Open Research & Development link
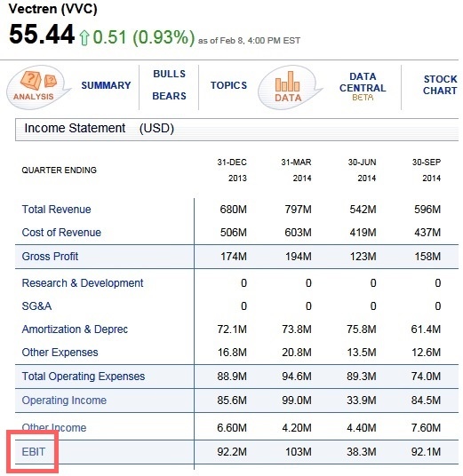 tap(83, 283)
